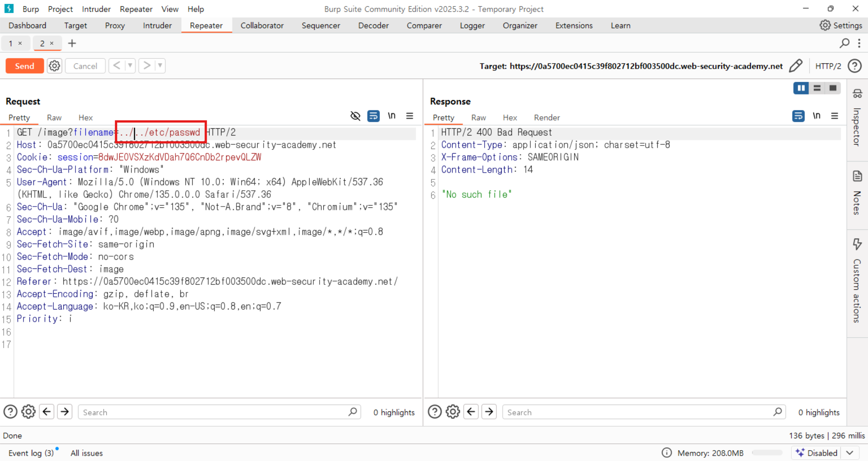Open the Event log
This screenshot has height=461, width=868.
(31, 453)
